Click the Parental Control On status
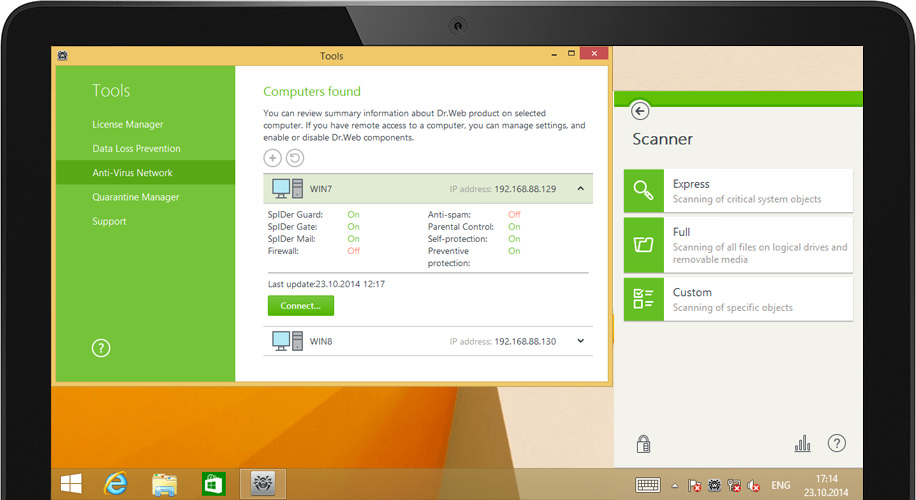 tap(514, 227)
